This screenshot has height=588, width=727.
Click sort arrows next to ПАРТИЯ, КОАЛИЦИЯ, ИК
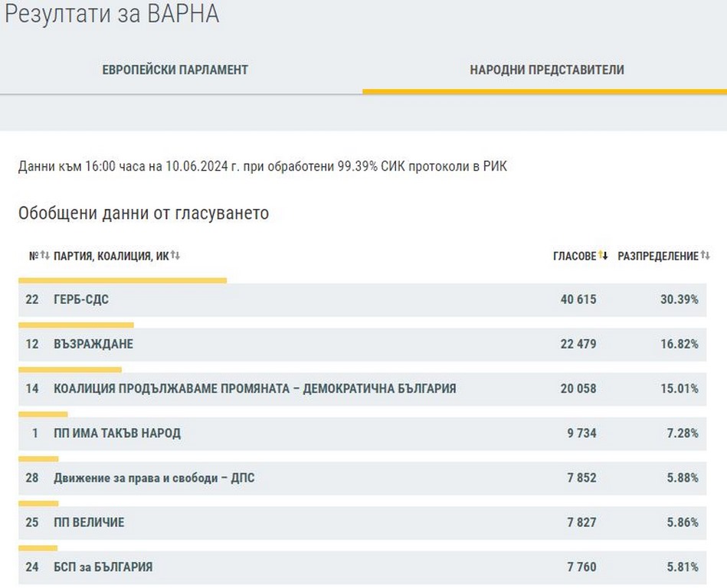coord(175,256)
